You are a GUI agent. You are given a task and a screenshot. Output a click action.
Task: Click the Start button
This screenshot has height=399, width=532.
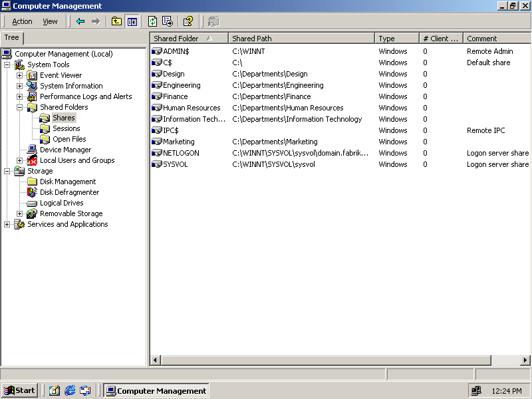pyautogui.click(x=19, y=390)
